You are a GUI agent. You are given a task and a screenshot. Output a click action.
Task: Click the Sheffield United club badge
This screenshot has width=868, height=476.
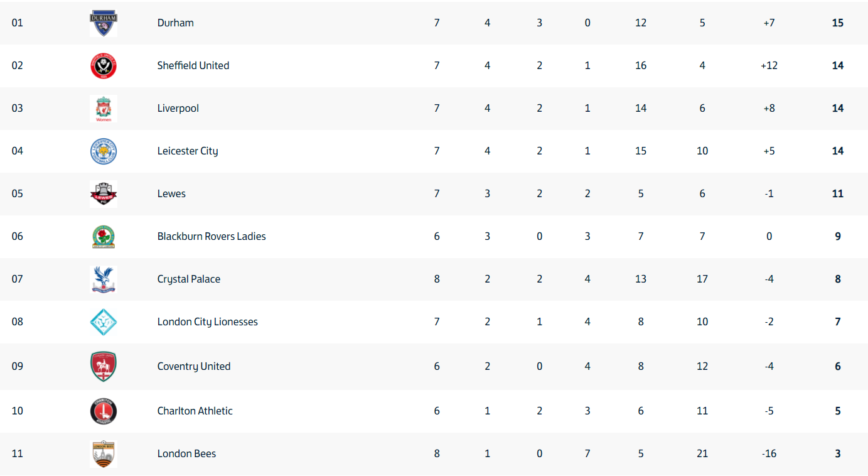[104, 66]
